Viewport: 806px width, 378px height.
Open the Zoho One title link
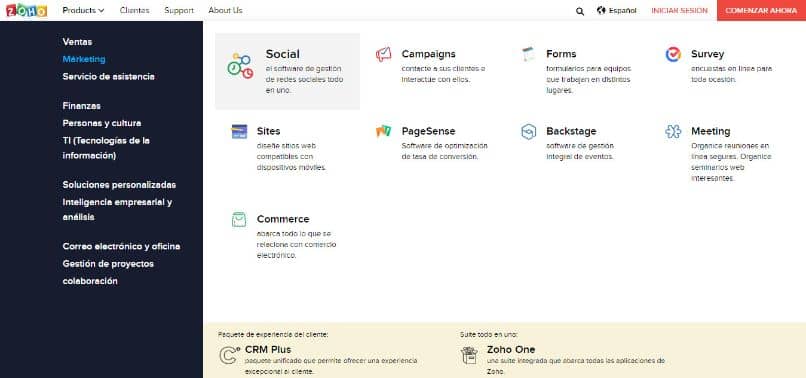pos(511,350)
